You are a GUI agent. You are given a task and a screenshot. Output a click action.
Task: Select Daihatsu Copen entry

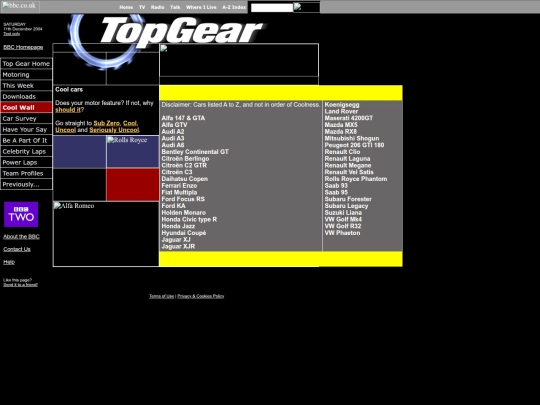185,179
